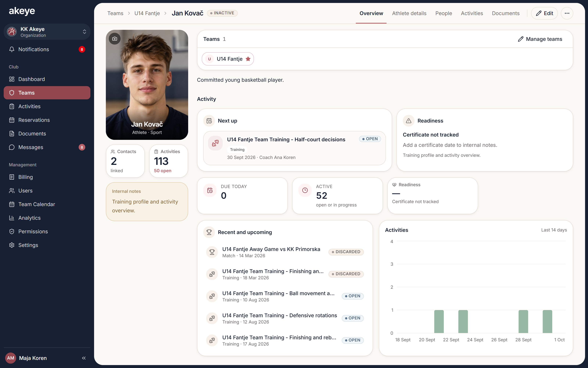Click the camera icon on athlete photo
Screen dimensions: 588x368
pyautogui.click(x=115, y=39)
